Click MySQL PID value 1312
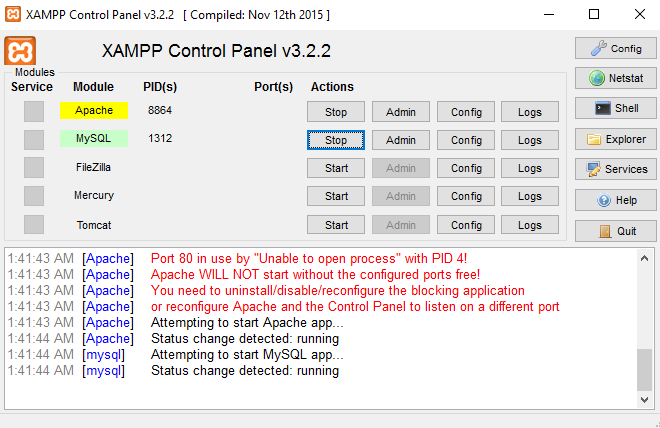This screenshot has height=428, width=660. coord(160,138)
